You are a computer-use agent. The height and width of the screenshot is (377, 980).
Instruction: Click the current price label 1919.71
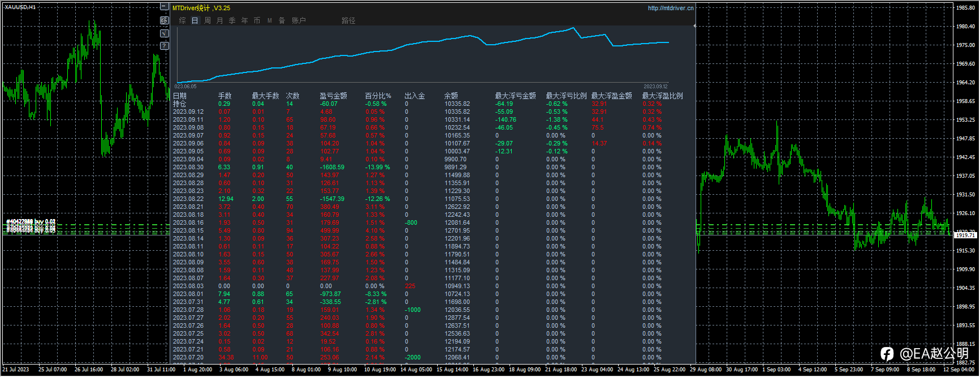click(x=965, y=235)
